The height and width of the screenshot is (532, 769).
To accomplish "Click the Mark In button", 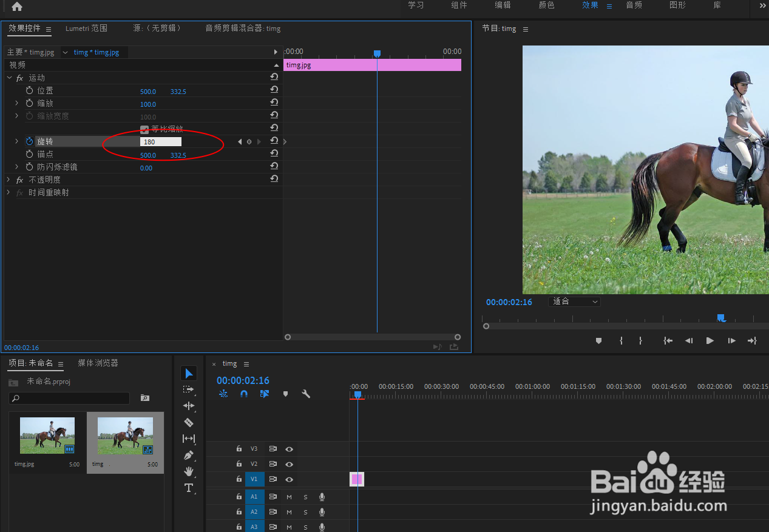I will [621, 341].
